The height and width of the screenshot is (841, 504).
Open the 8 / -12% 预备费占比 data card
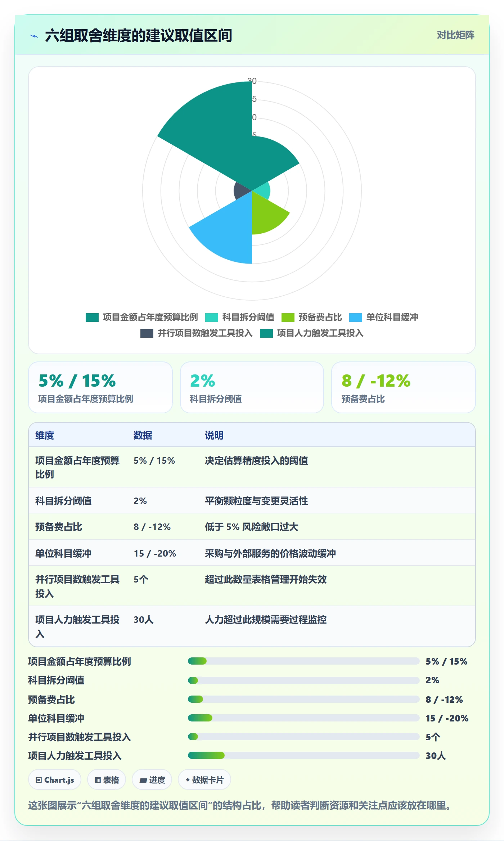tap(403, 387)
